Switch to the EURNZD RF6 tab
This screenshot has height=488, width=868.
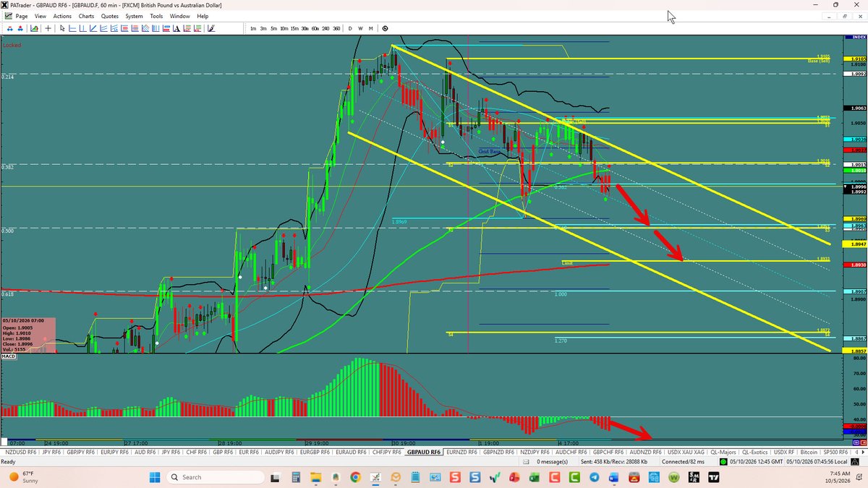tap(461, 452)
